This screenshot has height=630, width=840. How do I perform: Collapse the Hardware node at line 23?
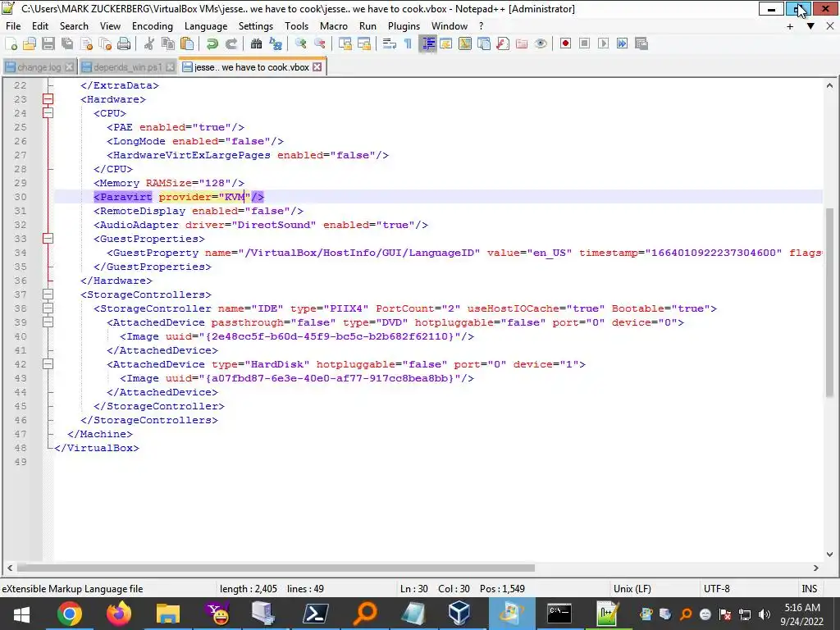(x=48, y=99)
